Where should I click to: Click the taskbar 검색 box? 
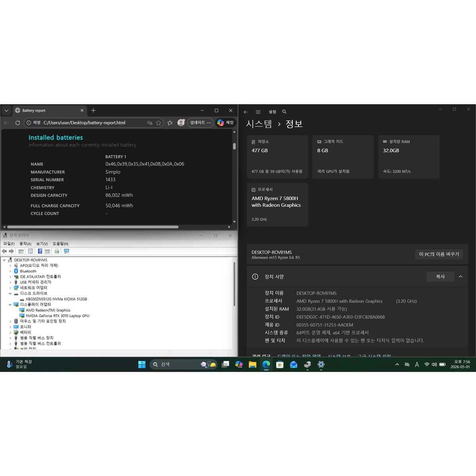coord(184,364)
